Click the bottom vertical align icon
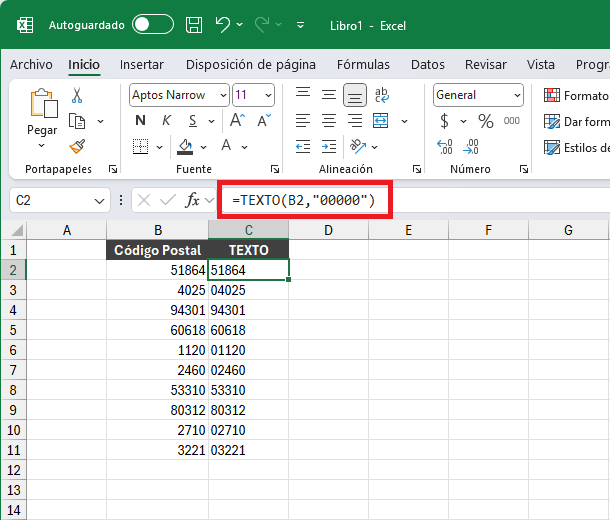 point(355,95)
